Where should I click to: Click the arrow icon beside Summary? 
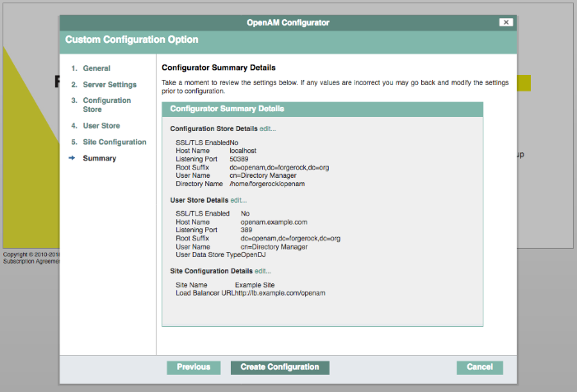pos(73,158)
